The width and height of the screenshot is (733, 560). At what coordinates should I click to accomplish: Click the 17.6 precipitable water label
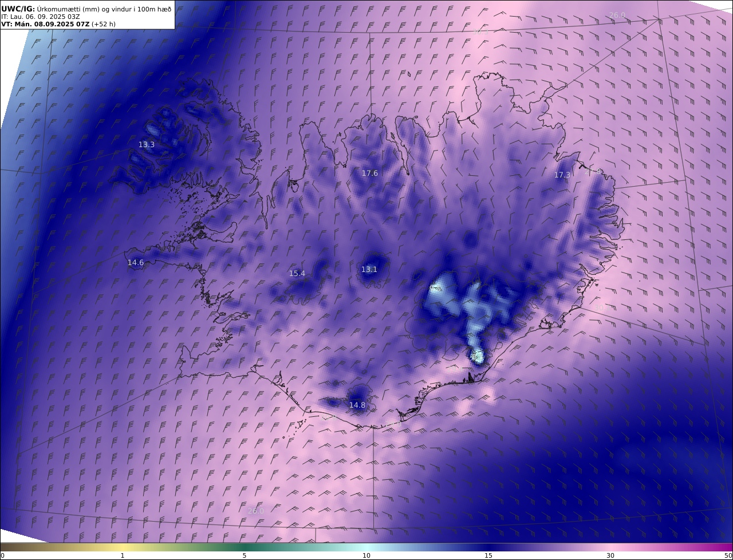[369, 173]
